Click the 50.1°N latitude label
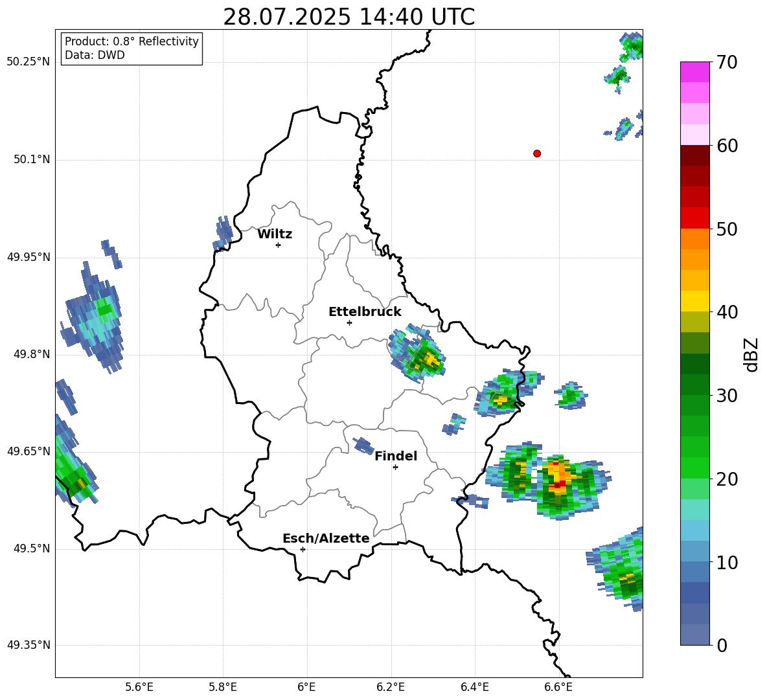The height and width of the screenshot is (700, 767). [x=31, y=159]
